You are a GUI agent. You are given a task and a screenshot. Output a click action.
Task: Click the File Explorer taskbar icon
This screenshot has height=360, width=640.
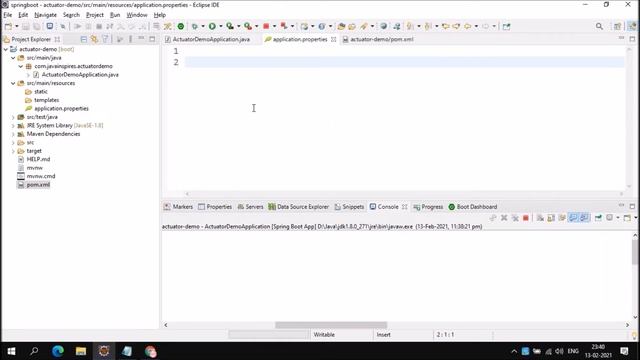click(81, 351)
